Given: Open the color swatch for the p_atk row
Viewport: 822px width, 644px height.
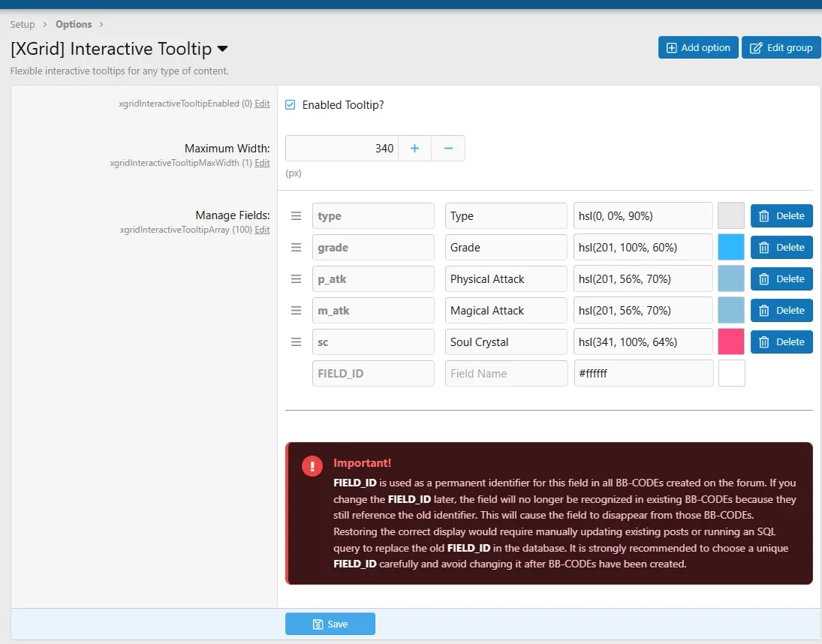Looking at the screenshot, I should click(730, 278).
